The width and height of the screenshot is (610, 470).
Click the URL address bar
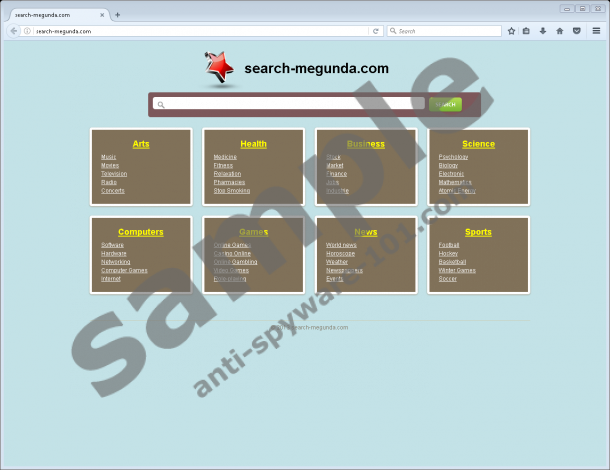200,31
